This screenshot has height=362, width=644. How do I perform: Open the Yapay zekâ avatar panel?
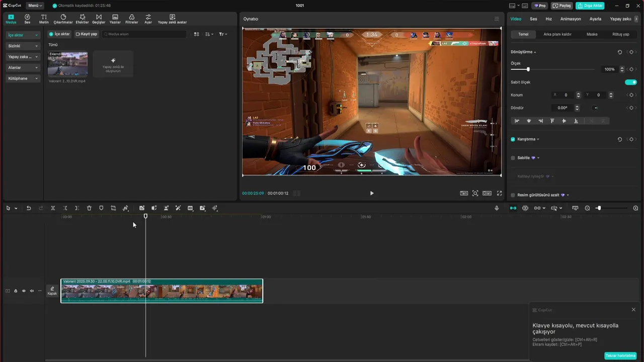pos(172,19)
